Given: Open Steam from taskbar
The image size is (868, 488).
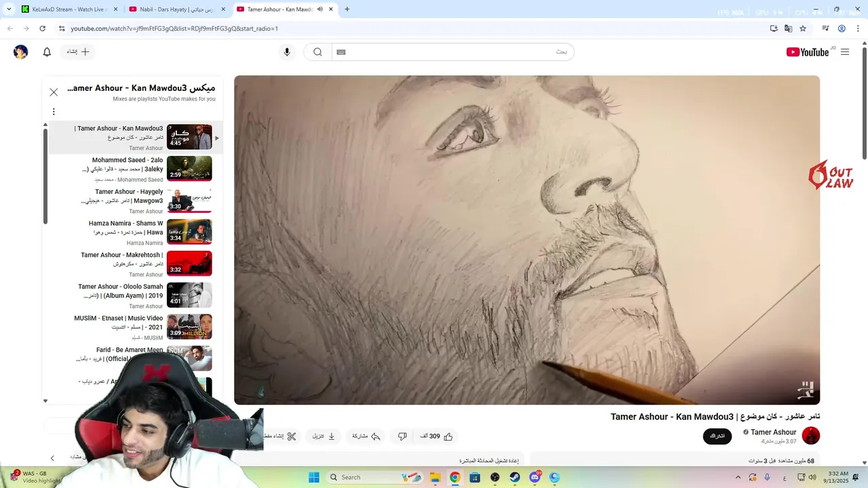Looking at the screenshot, I should [515, 477].
